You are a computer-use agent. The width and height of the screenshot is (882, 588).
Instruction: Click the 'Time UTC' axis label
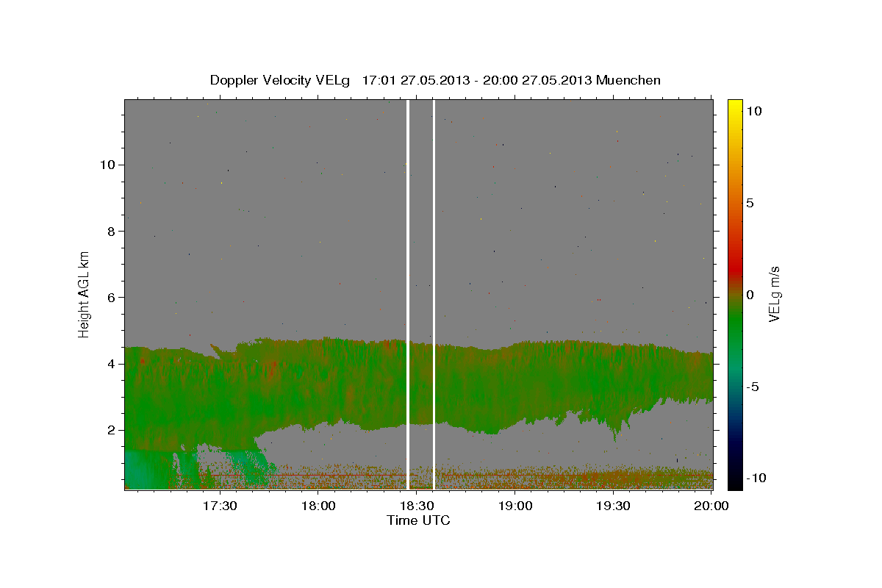tap(418, 520)
